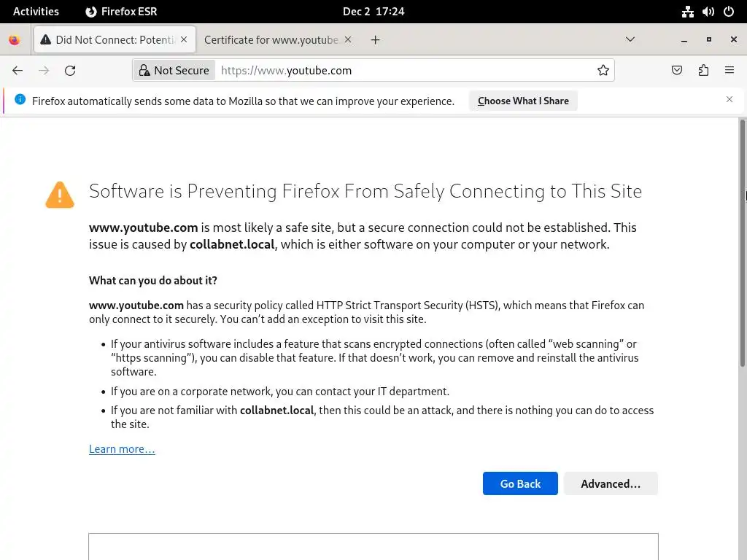747x560 pixels.
Task: Click the reload page icon
Action: 70,71
